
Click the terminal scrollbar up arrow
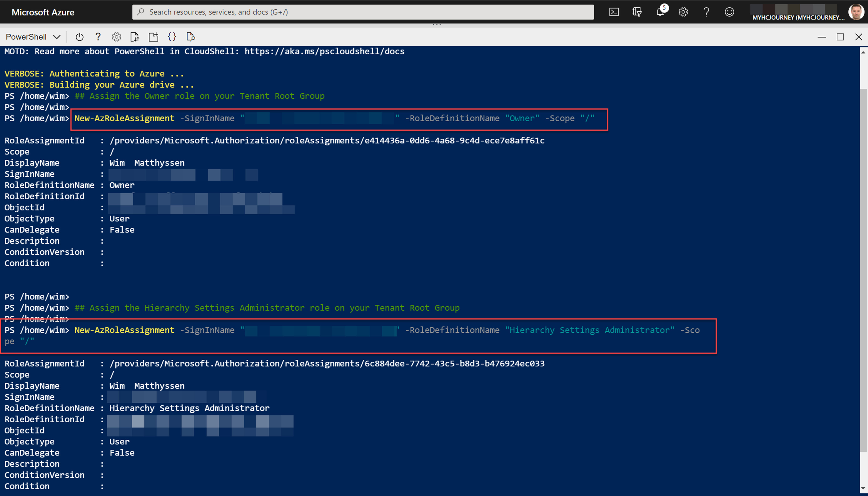click(x=864, y=52)
